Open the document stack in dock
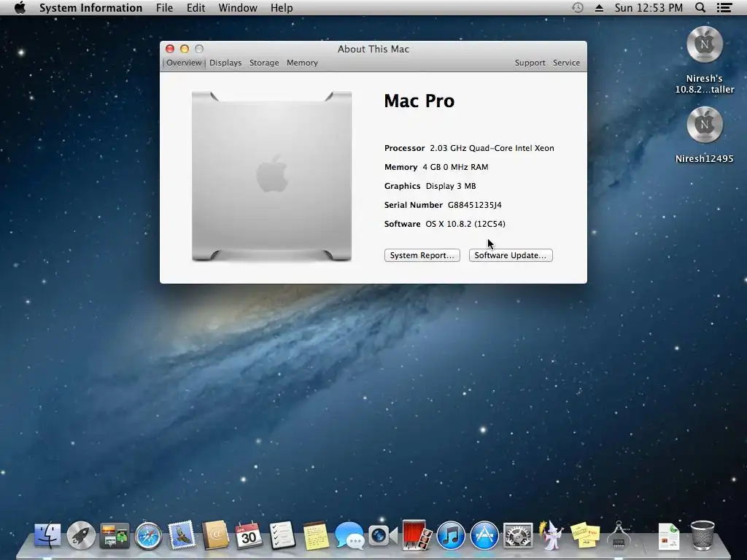747x560 pixels. 669,536
